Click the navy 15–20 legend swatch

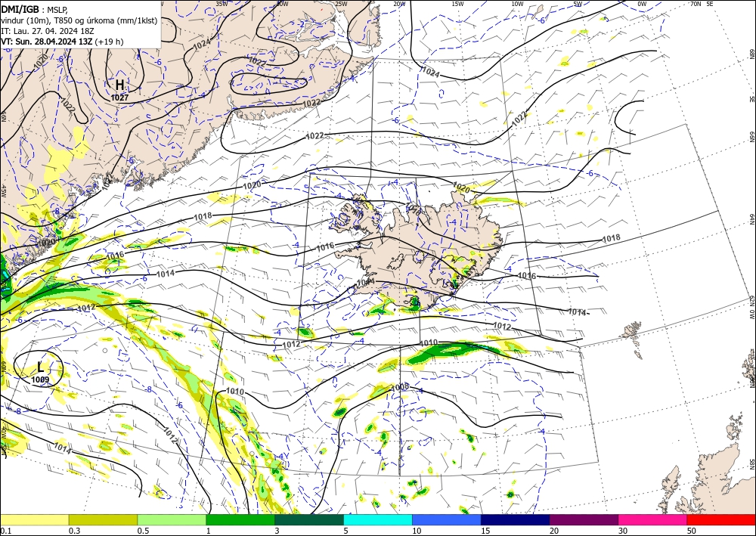516,519
